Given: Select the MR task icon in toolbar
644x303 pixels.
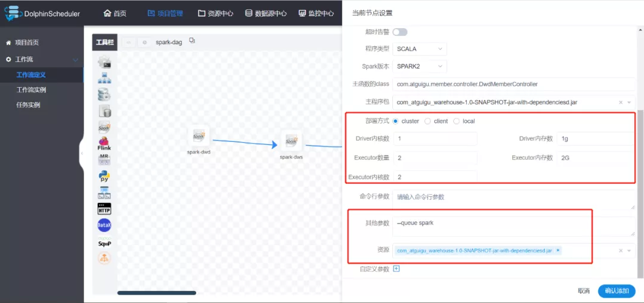Looking at the screenshot, I should [x=104, y=160].
